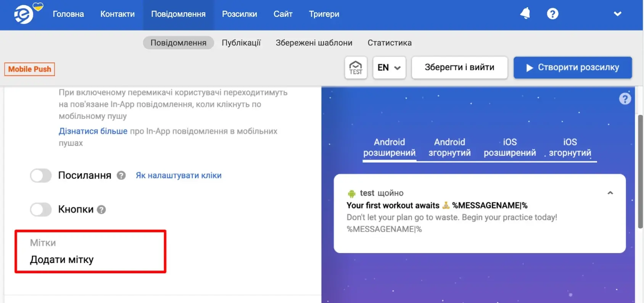Image resolution: width=644 pixels, height=303 pixels.
Task: Toggle the Кнопки switch
Action: pos(41,210)
